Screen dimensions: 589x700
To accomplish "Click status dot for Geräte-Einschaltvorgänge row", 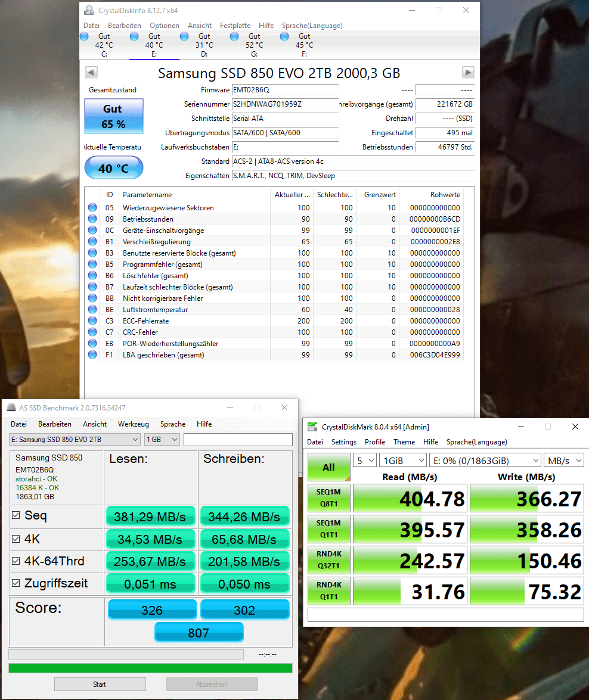I will point(92,231).
